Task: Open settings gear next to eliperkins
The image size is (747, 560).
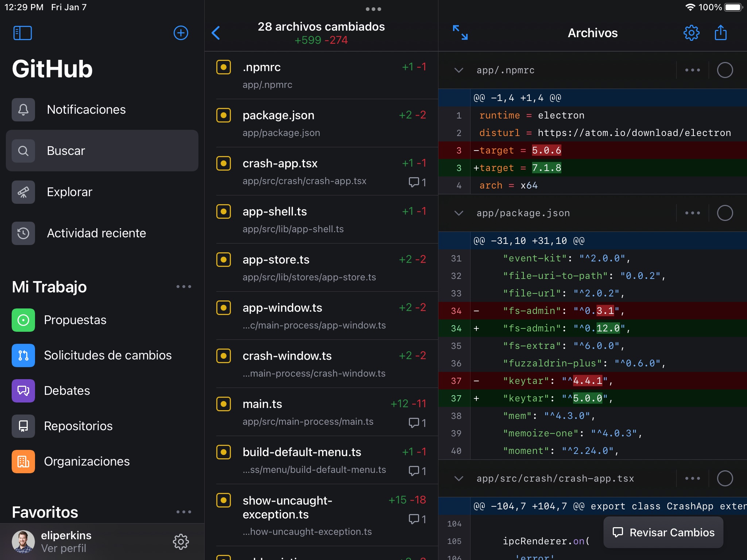Action: click(x=181, y=542)
